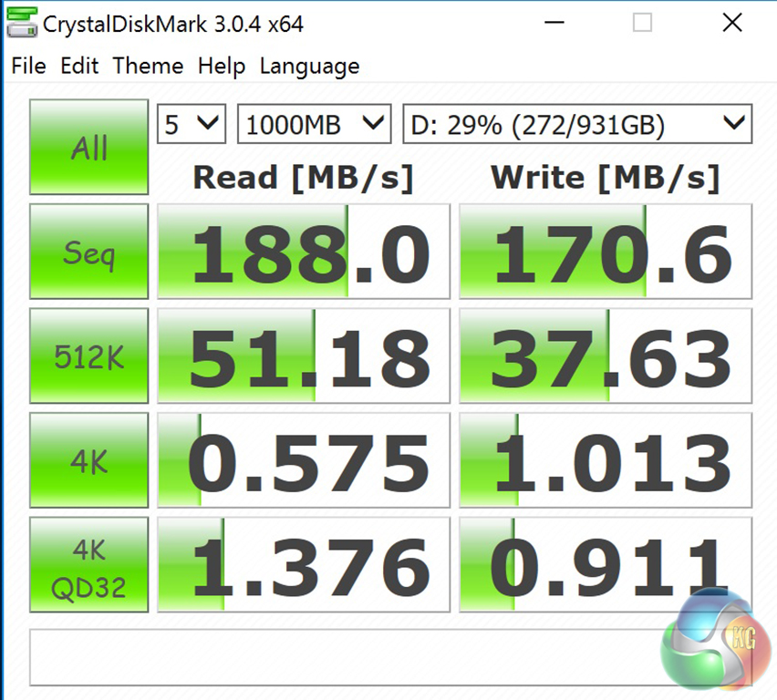777x700 pixels.
Task: Start the 512K benchmark test
Action: pos(89,355)
